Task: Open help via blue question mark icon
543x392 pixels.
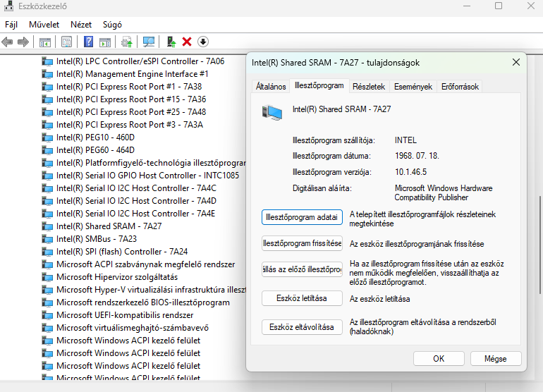Action: click(89, 42)
